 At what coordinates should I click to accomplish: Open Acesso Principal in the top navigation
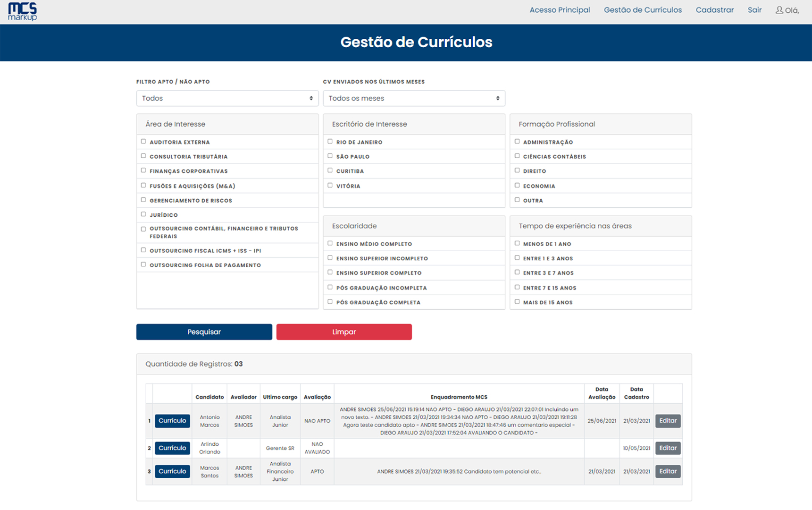point(560,10)
